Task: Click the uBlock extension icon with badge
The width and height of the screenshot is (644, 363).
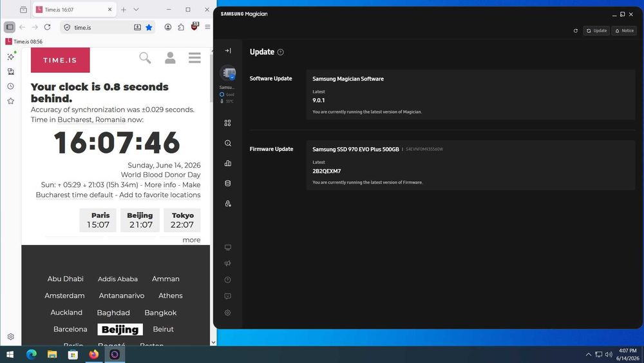Action: (x=194, y=26)
